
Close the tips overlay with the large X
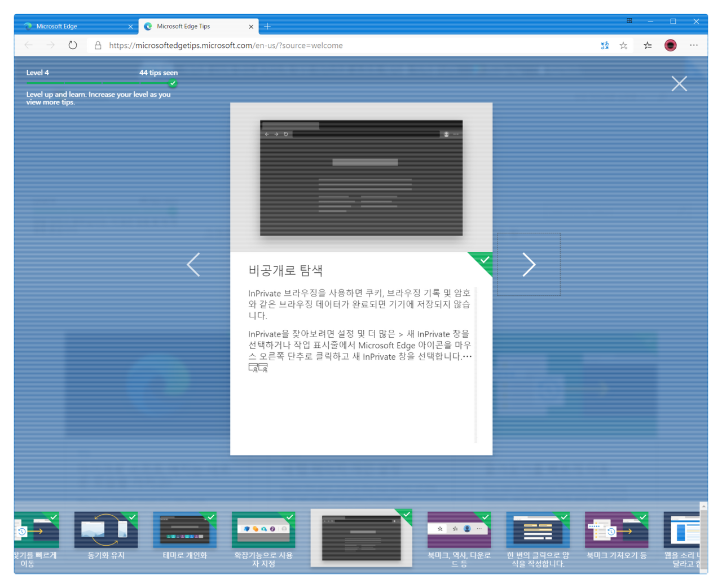679,84
